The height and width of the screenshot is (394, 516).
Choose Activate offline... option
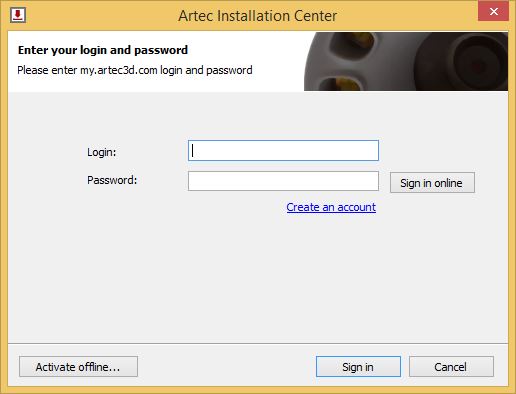(78, 366)
